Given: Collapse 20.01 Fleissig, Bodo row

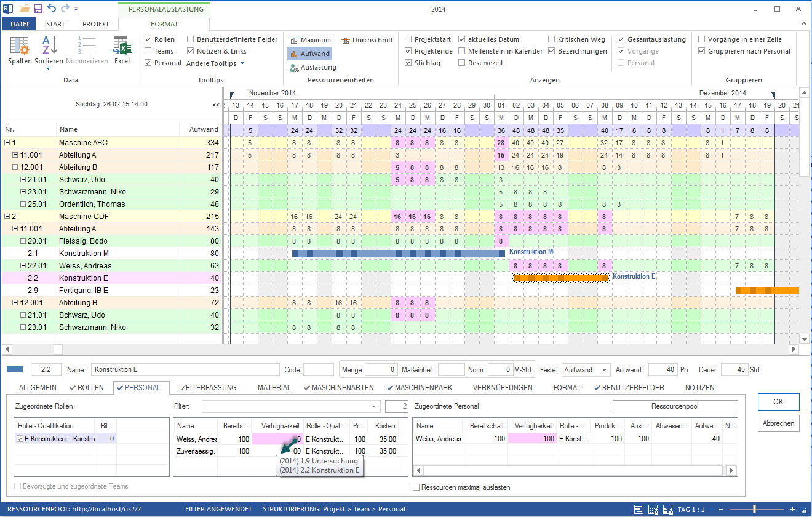Looking at the screenshot, I should click(x=23, y=241).
